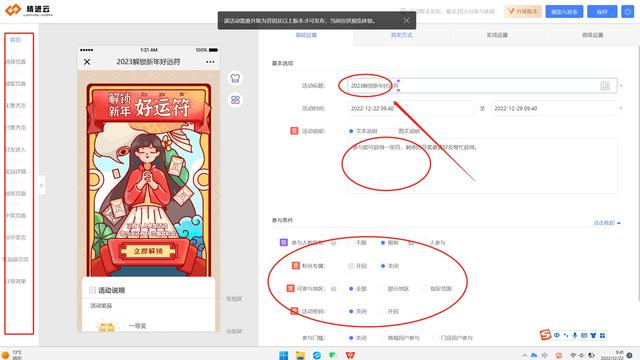Dismiss the dark upgrade notification banner
The width and height of the screenshot is (640, 360).
[406, 20]
